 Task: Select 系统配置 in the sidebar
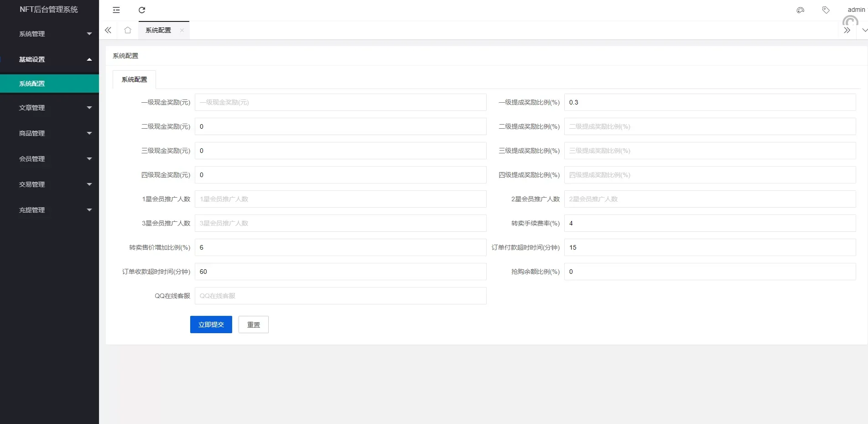49,84
